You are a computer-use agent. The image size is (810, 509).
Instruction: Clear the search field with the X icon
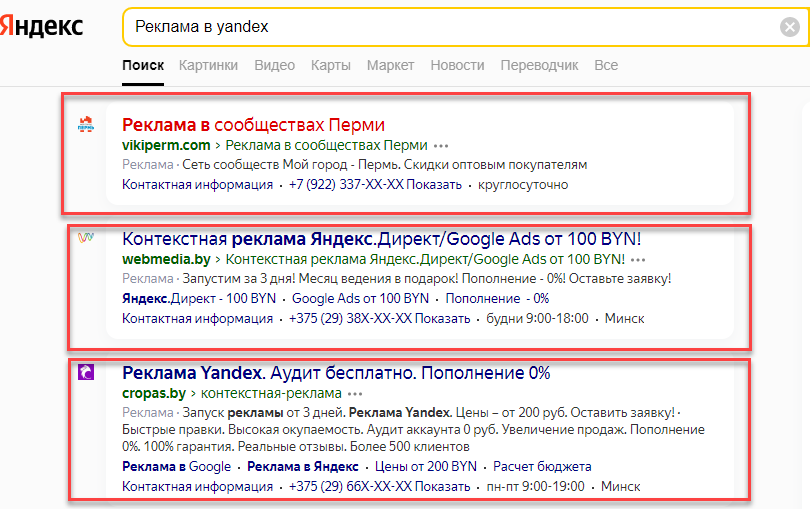coord(789,26)
